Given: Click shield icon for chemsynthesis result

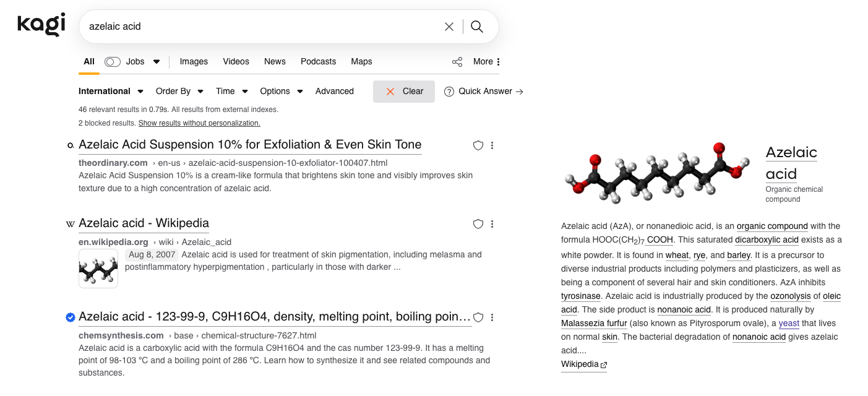Looking at the screenshot, I should coord(478,317).
